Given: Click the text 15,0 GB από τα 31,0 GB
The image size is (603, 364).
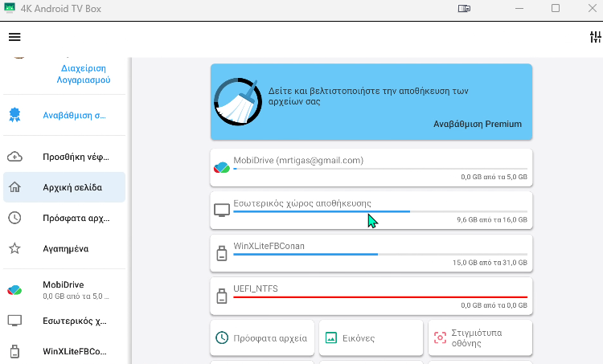Looking at the screenshot, I should tap(490, 263).
